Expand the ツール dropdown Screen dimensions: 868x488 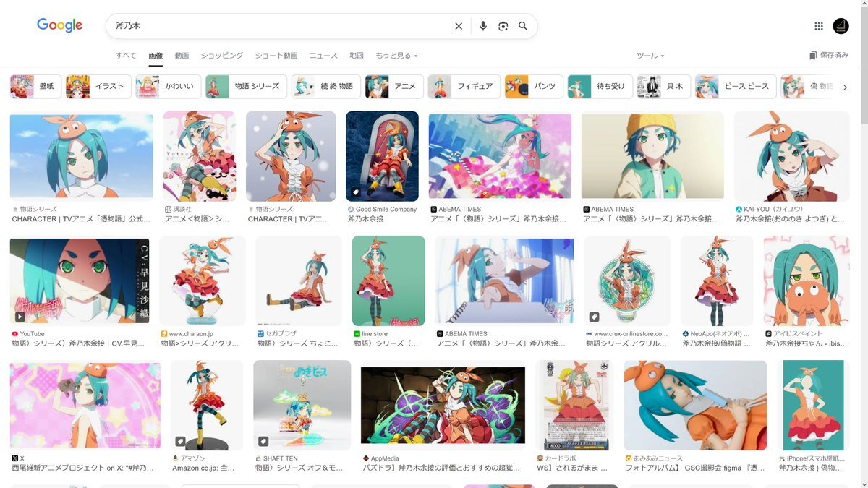click(x=650, y=56)
